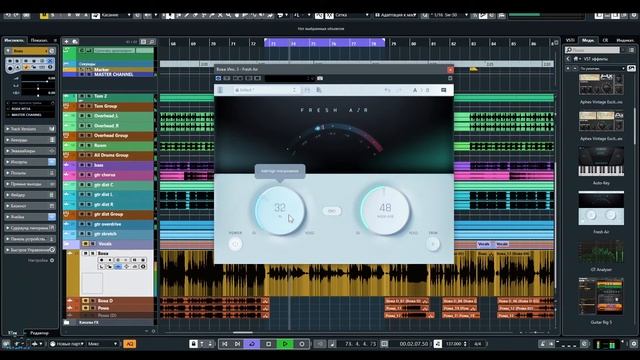Click the A compare state in Fresh Air

(x=415, y=90)
